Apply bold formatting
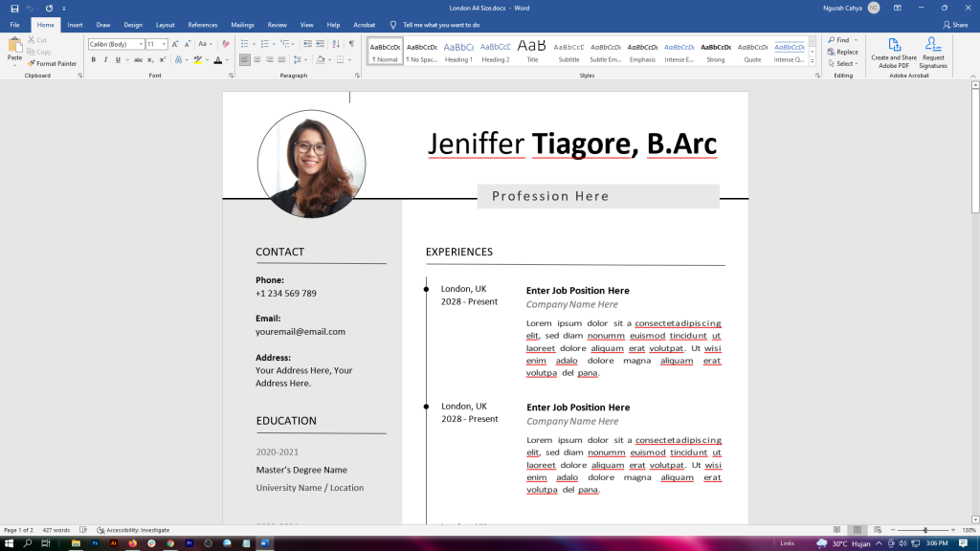 coord(94,59)
